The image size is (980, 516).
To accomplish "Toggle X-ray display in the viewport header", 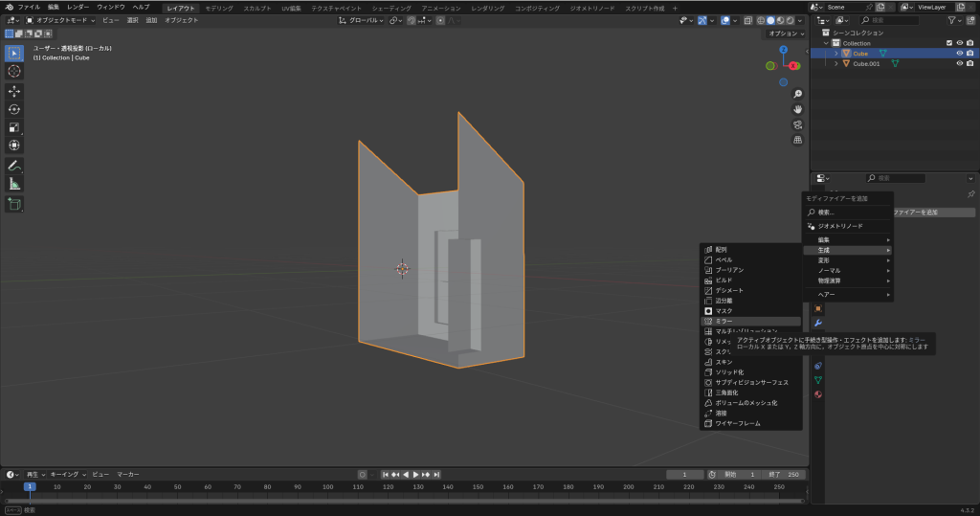I will [x=747, y=20].
